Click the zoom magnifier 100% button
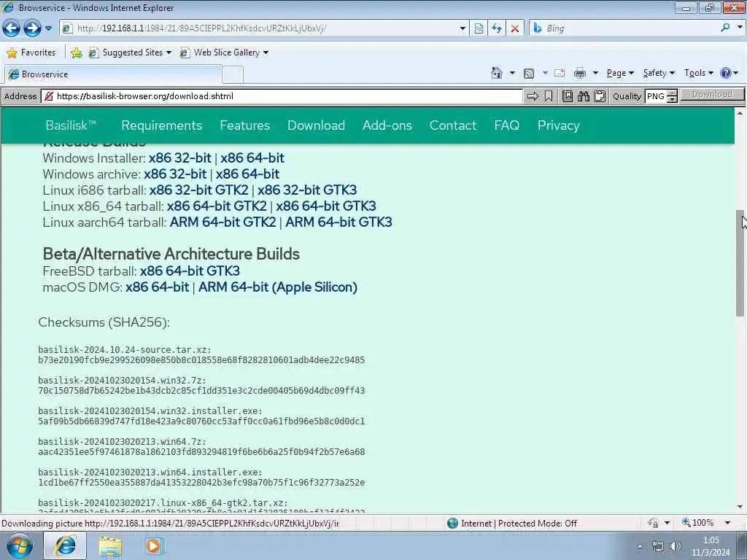This screenshot has height=560, width=747. (x=697, y=523)
